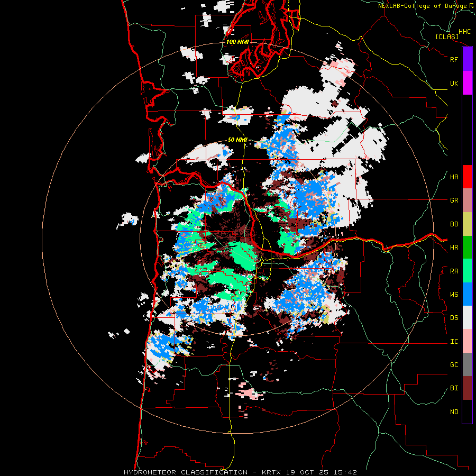Click the 'UK' legend label

[x=454, y=83]
